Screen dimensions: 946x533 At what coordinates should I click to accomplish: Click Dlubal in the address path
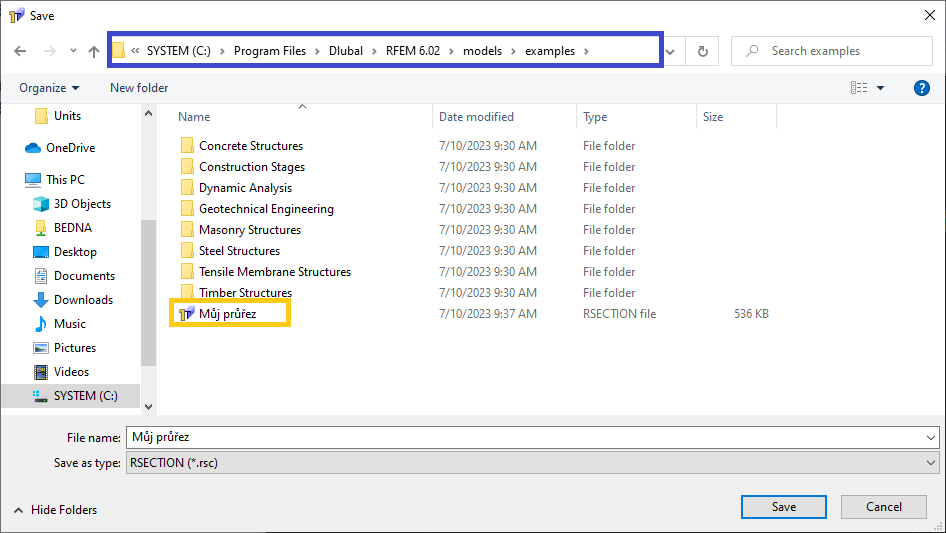click(346, 51)
